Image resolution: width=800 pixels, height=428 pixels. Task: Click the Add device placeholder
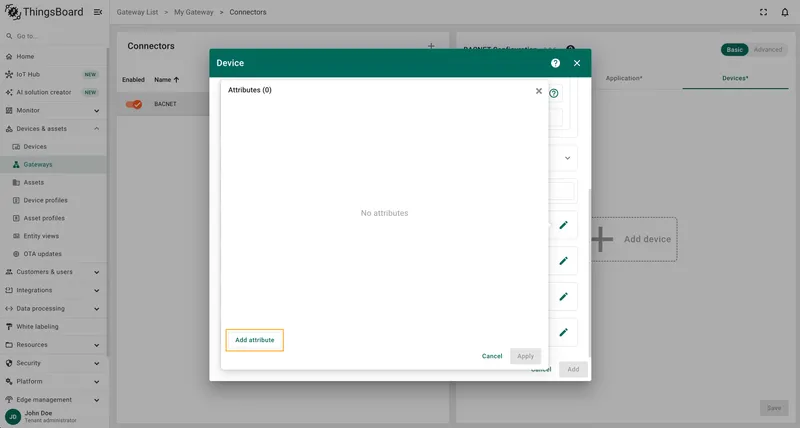[634, 239]
